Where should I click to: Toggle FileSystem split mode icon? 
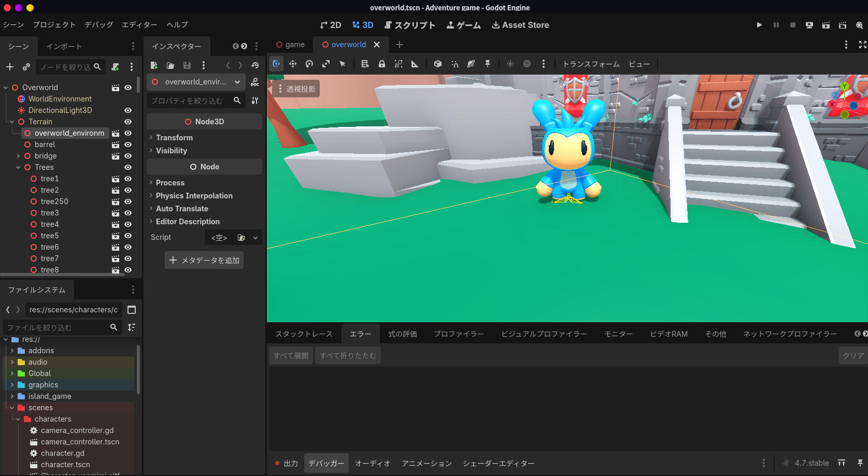(132, 310)
